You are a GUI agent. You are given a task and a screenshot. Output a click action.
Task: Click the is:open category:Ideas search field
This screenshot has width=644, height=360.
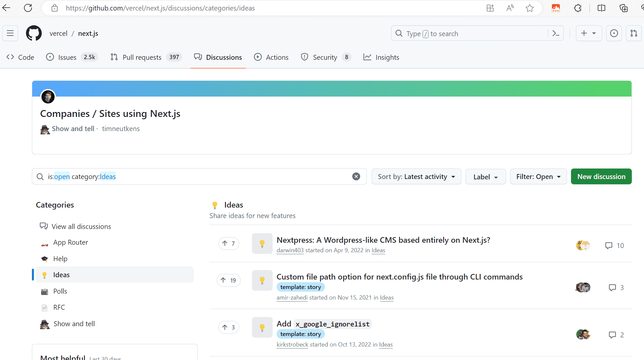(x=197, y=177)
